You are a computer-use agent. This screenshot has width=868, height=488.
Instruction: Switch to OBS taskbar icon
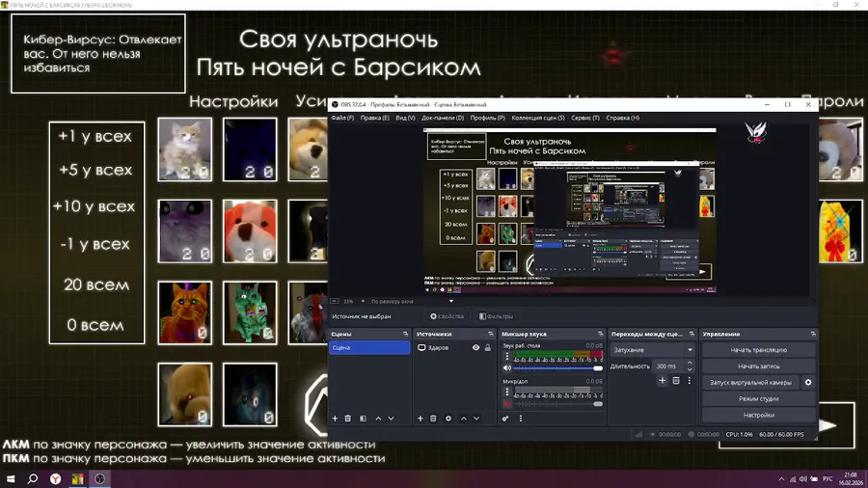(99, 478)
